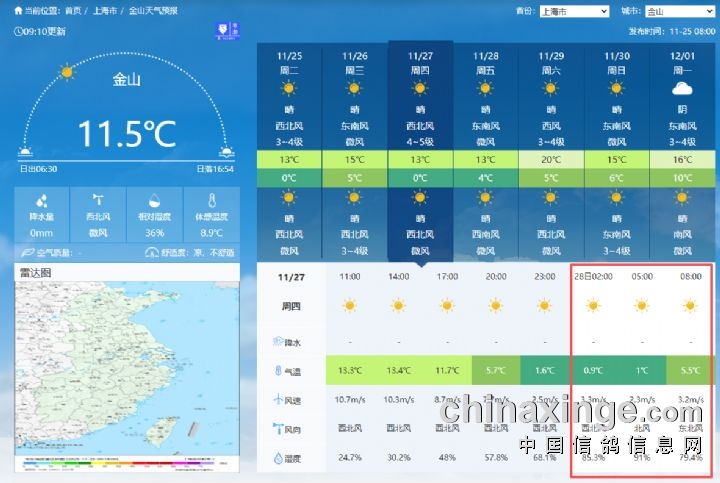Click the 首页 breadcrumb link
This screenshot has height=483, width=720.
tap(73, 11)
